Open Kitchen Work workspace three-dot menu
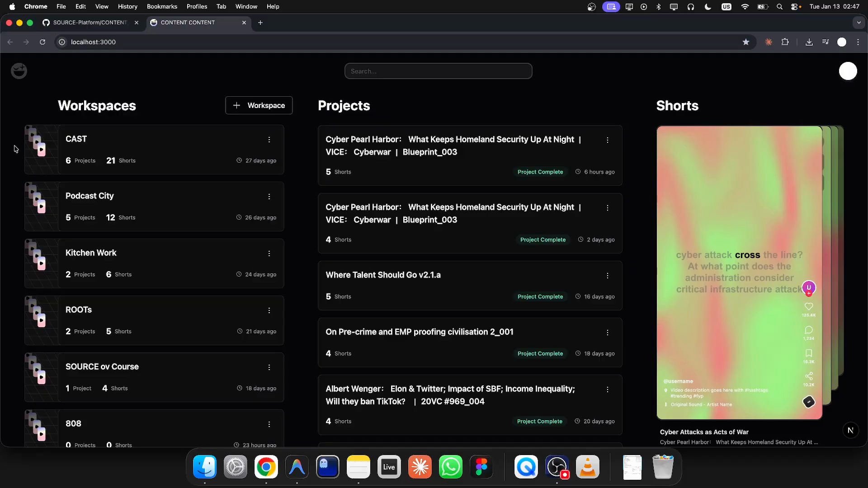Viewport: 868px width, 488px height. coord(269,253)
